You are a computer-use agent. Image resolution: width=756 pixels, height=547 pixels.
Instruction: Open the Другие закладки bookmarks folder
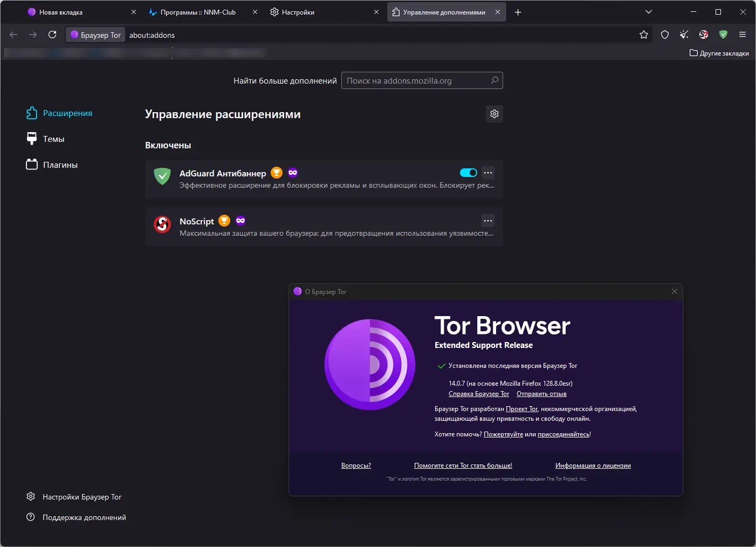tap(719, 53)
